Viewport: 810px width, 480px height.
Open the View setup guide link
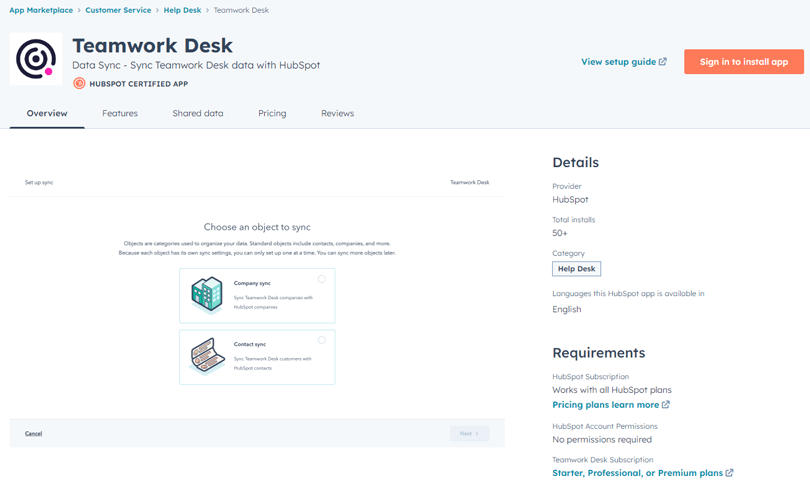(x=624, y=61)
